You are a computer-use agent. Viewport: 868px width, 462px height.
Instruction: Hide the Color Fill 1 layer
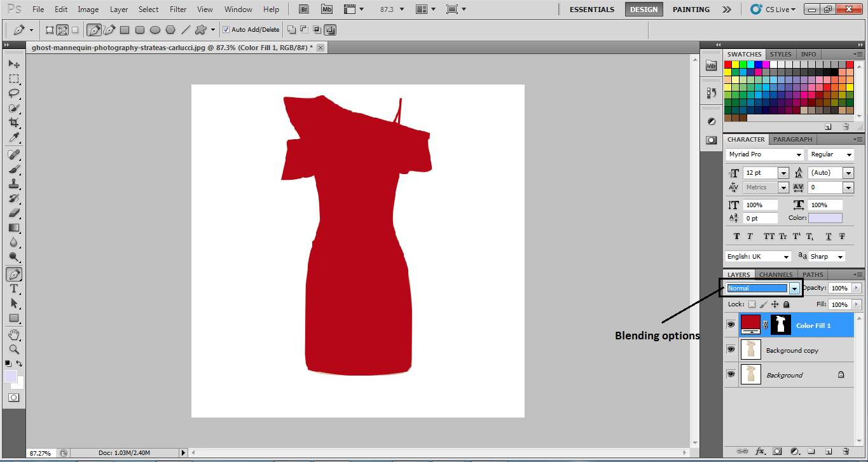(x=731, y=325)
